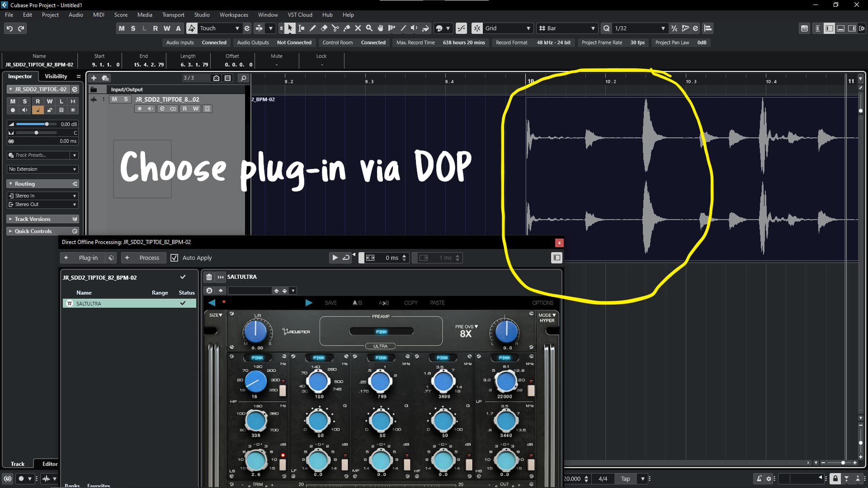This screenshot has height=488, width=868.
Task: Delete SALTULTRA process with trash icon
Action: (209, 277)
